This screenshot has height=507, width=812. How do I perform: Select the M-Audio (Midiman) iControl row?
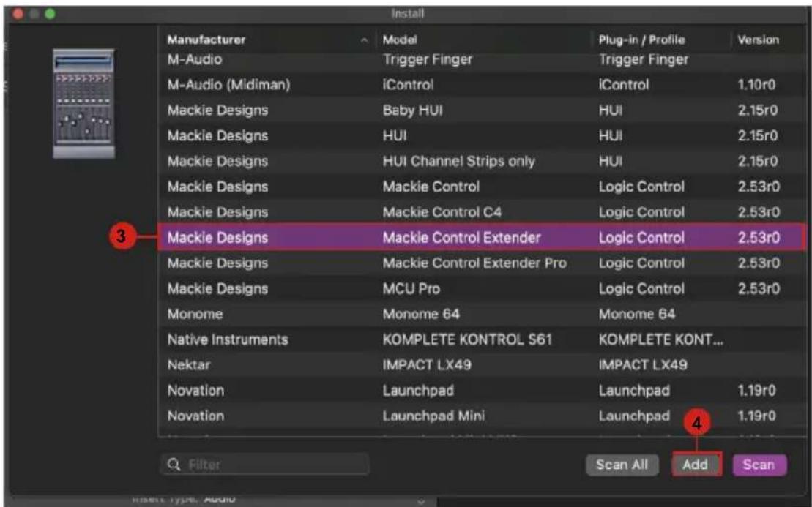point(482,85)
